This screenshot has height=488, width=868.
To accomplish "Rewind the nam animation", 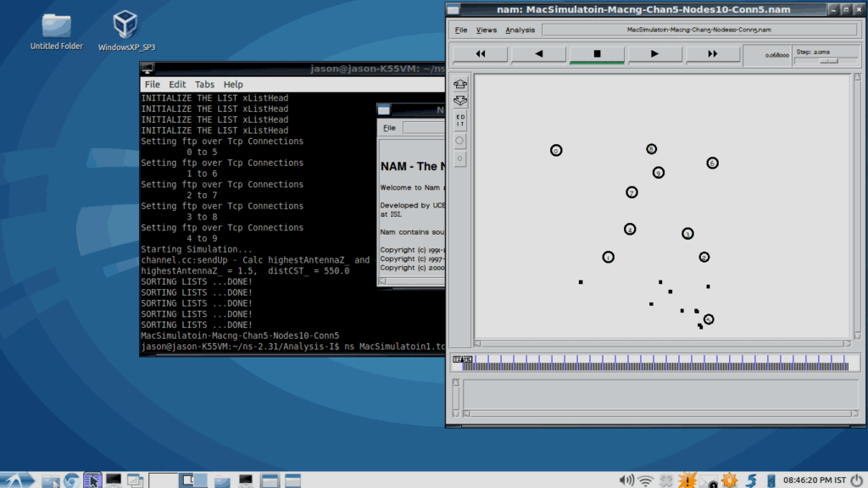I will tap(481, 53).
